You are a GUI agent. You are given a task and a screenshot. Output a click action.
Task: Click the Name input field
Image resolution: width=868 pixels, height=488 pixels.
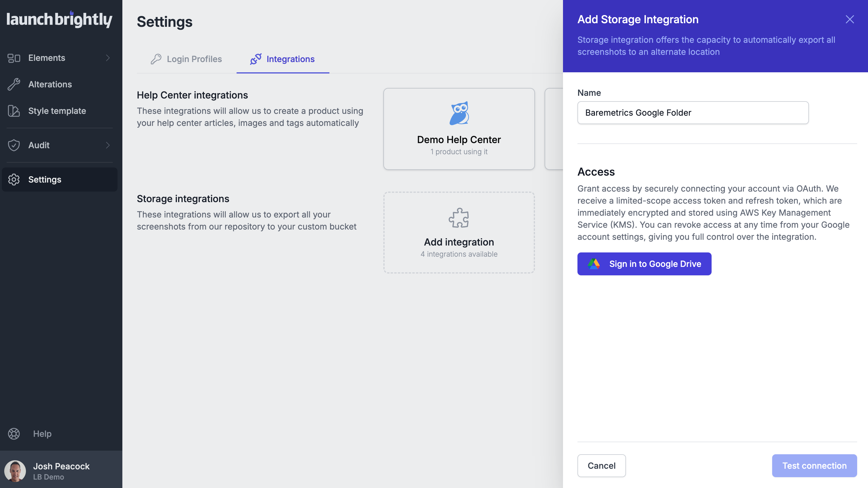point(693,113)
